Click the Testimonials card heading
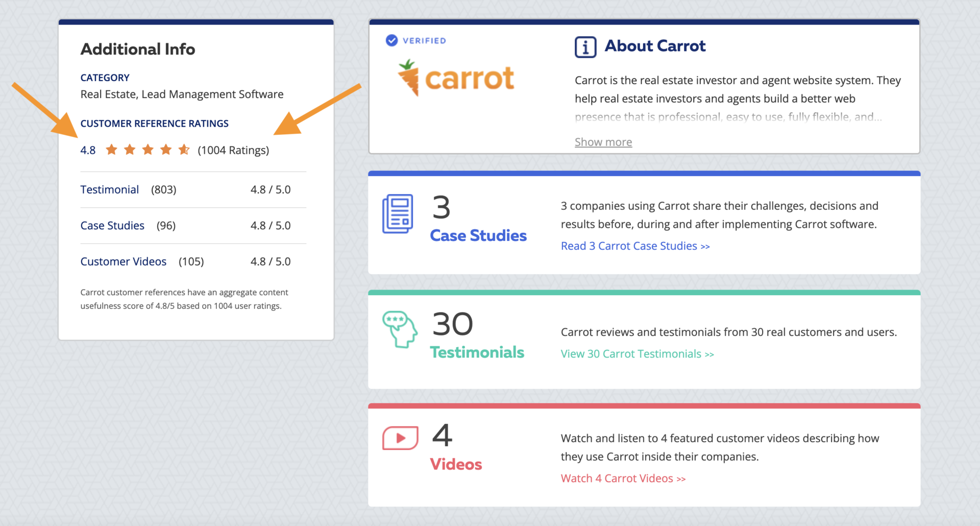The width and height of the screenshot is (980, 526). (x=477, y=352)
